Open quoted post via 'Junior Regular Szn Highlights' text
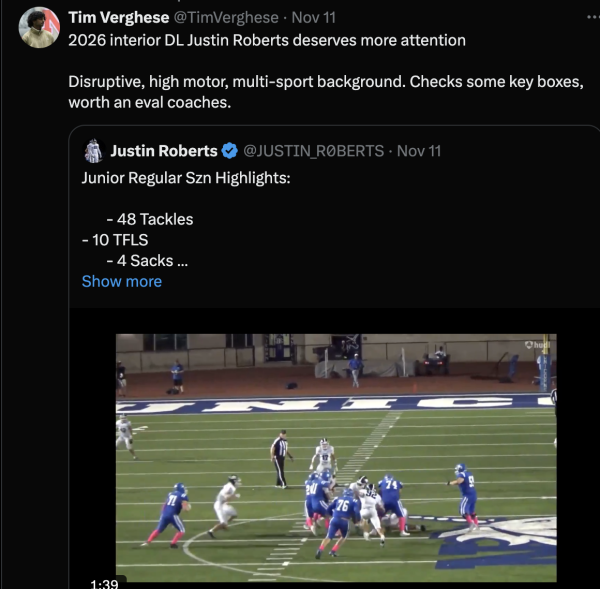 coord(184,179)
